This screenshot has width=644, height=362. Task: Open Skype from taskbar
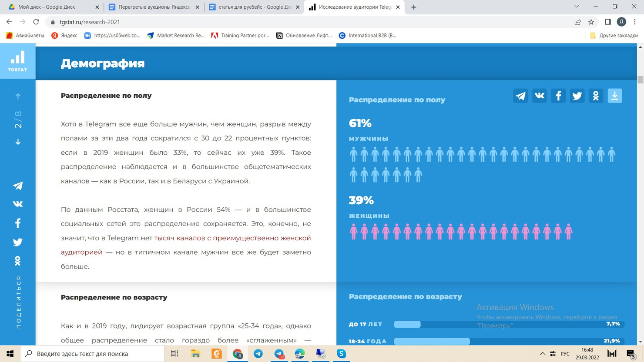click(341, 354)
